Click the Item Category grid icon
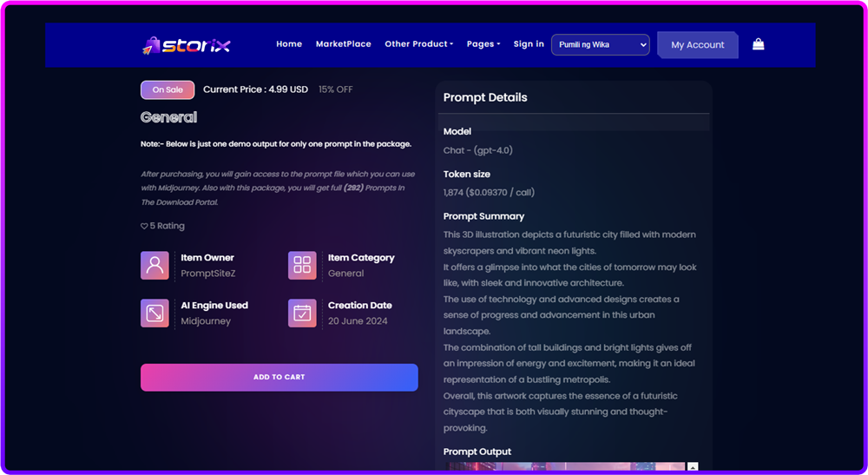 point(302,265)
